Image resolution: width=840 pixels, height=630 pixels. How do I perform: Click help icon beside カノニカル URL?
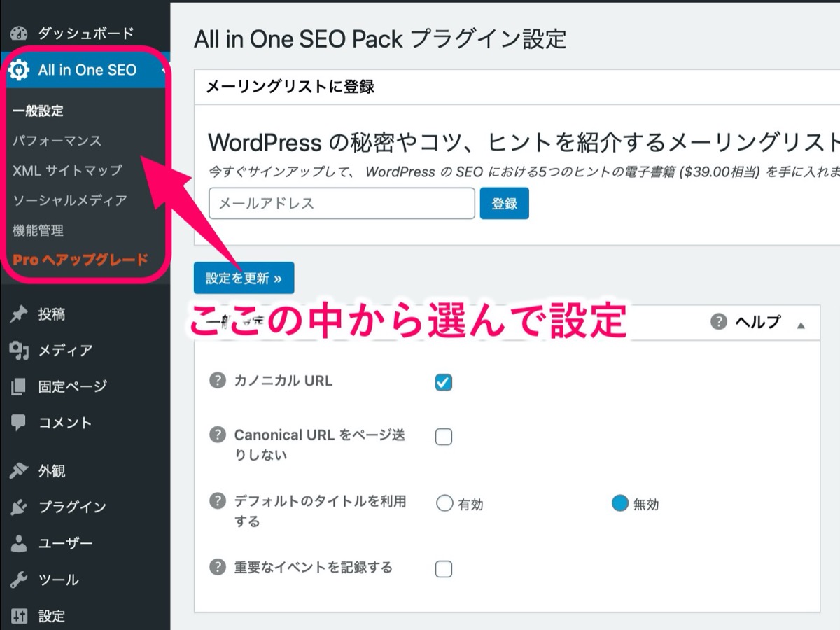pos(218,381)
